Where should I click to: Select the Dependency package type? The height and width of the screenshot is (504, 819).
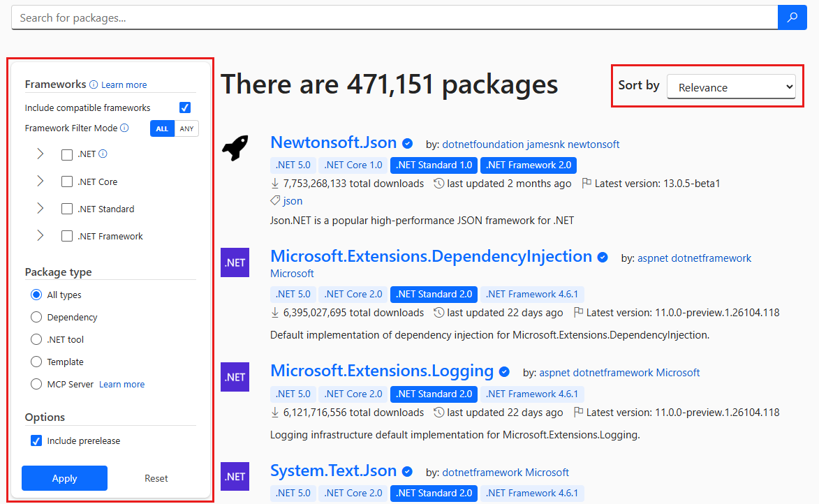pyautogui.click(x=36, y=317)
